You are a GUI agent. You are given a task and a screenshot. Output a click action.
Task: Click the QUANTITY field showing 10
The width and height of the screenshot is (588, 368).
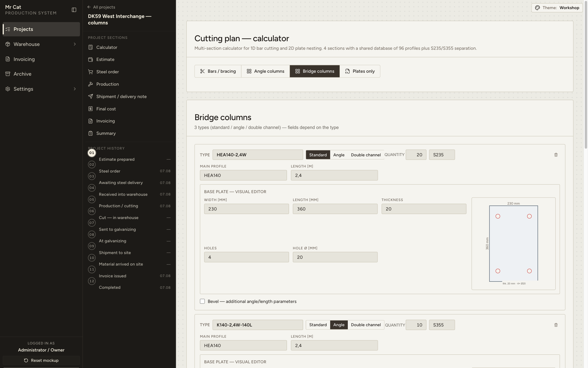(x=416, y=325)
